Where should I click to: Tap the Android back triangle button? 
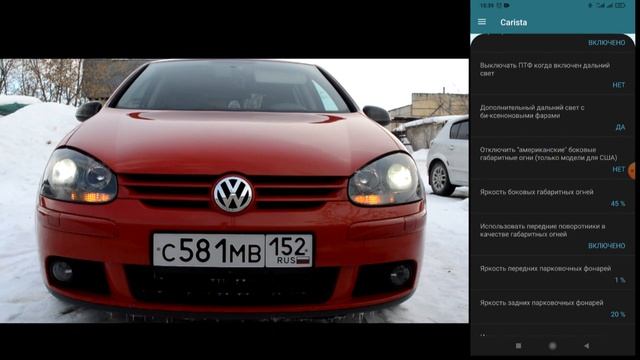click(587, 346)
